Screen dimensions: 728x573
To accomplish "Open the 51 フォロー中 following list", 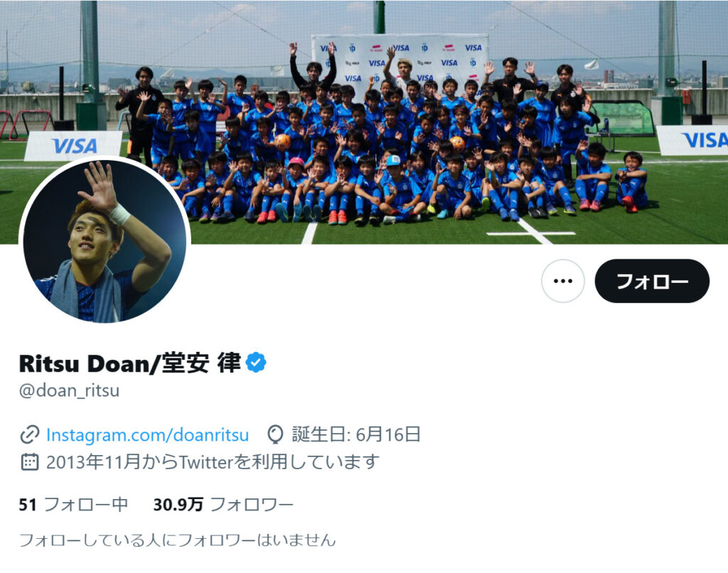I will pyautogui.click(x=73, y=504).
